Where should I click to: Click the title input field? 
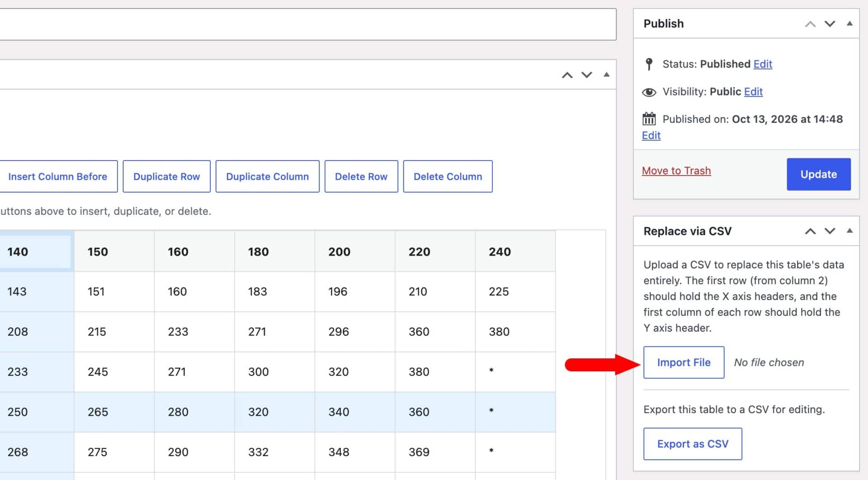(308, 24)
